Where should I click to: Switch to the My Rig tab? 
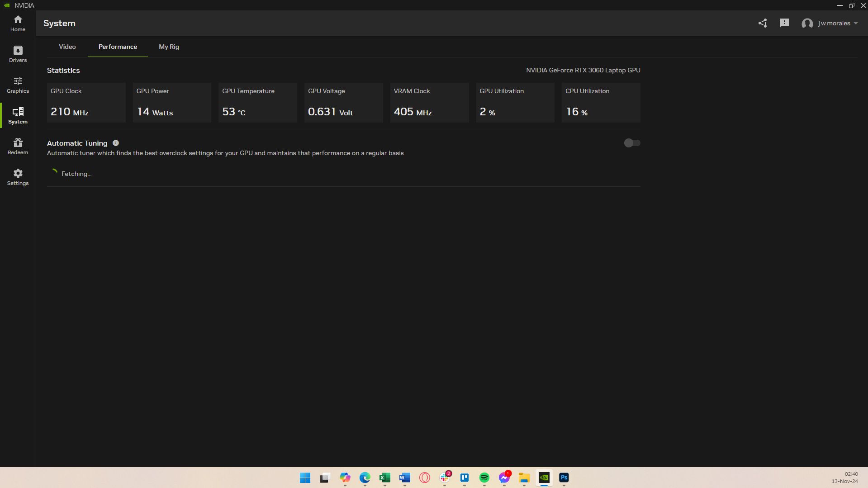169,47
